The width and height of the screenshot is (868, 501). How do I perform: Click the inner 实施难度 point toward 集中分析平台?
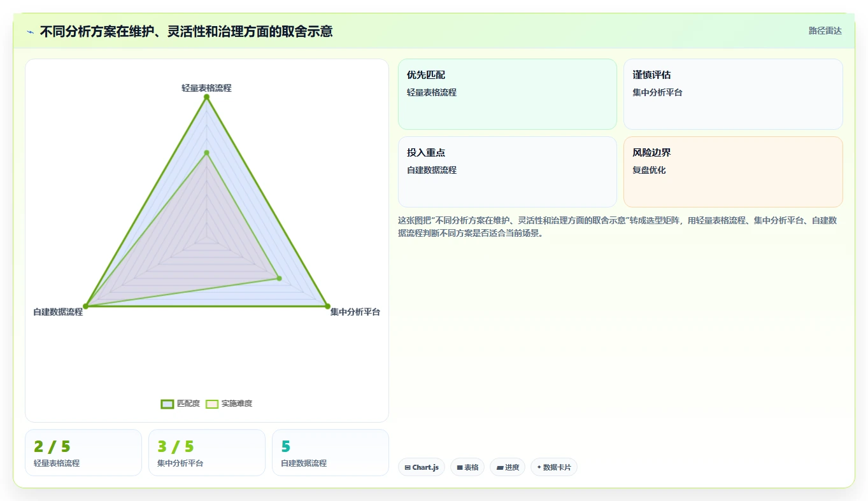coord(279,278)
